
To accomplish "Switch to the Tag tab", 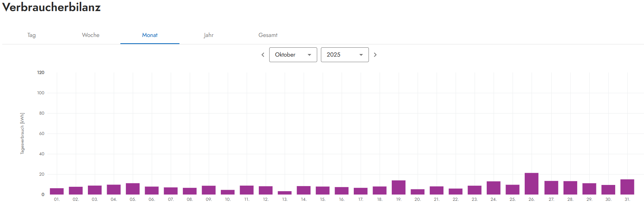I will click(31, 35).
